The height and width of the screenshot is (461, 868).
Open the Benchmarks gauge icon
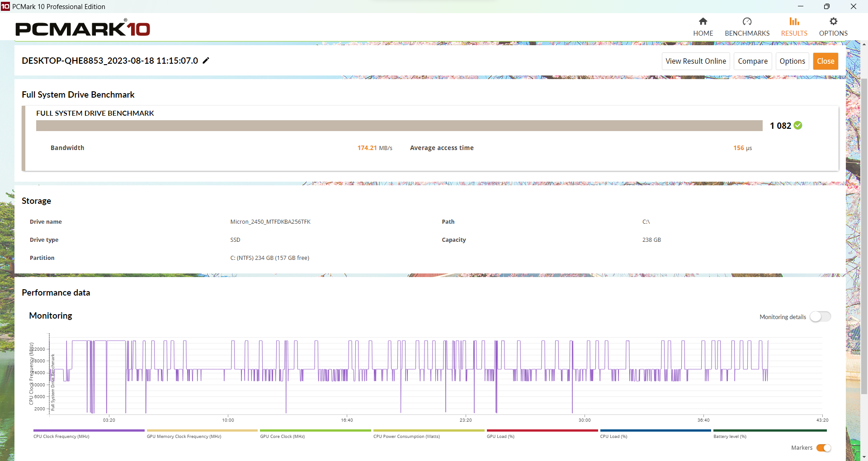click(x=747, y=21)
